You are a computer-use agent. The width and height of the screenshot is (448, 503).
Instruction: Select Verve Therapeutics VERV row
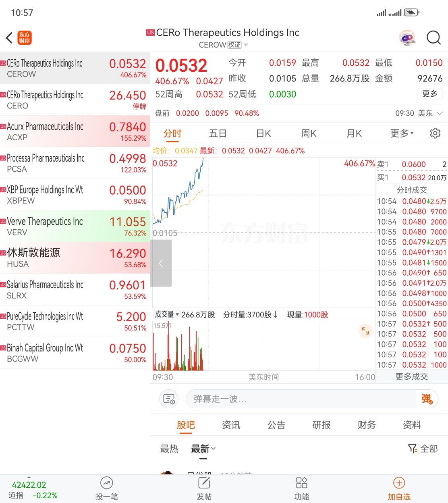coord(75,227)
